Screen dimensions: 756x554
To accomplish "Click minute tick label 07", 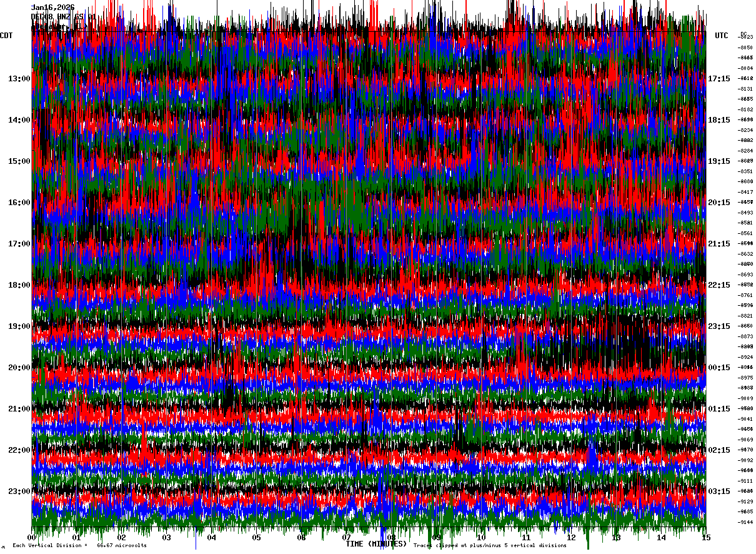I will (x=347, y=537).
